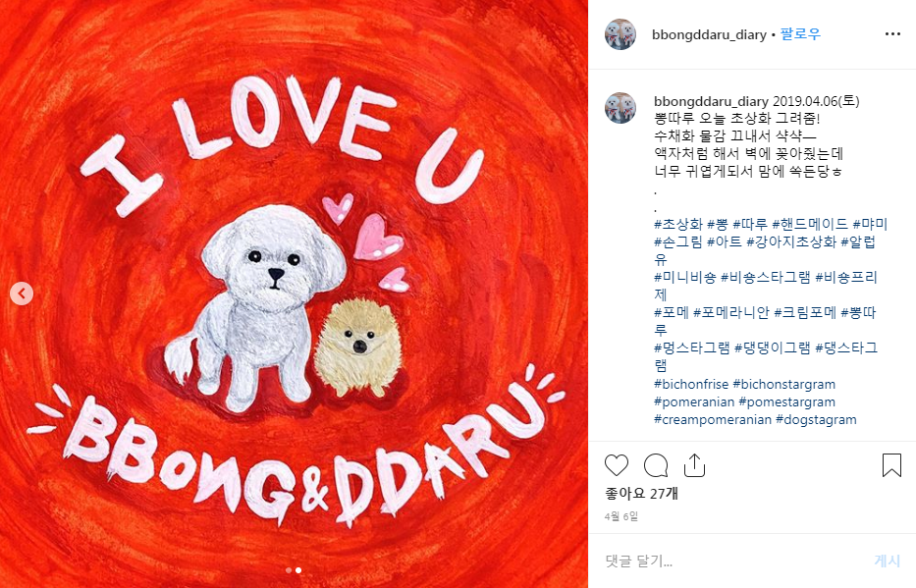This screenshot has height=588, width=916.
Task: Open bbongddaru_diary username in header
Action: coord(709,35)
